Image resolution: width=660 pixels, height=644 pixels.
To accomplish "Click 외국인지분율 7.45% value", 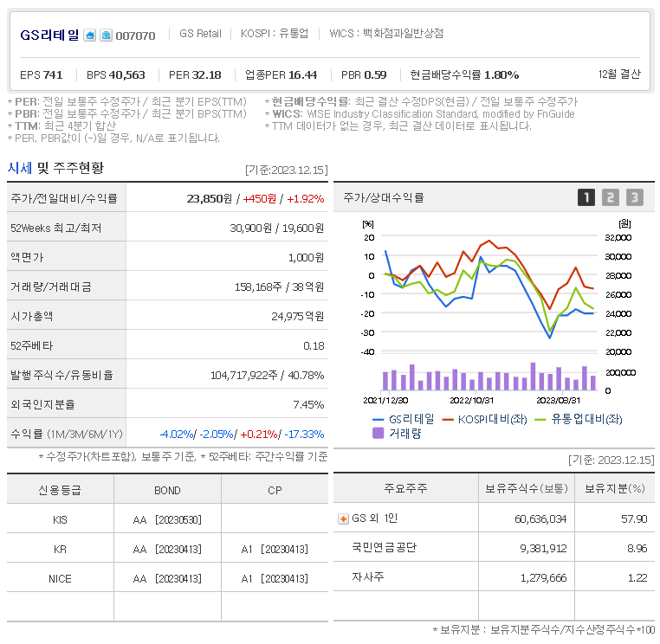I will [x=308, y=404].
